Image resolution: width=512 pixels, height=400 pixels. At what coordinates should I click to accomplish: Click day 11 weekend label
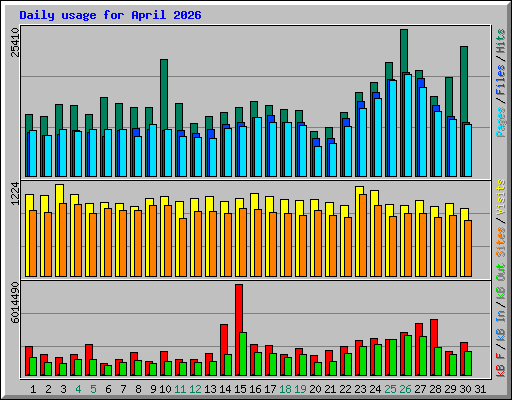pyautogui.click(x=180, y=389)
